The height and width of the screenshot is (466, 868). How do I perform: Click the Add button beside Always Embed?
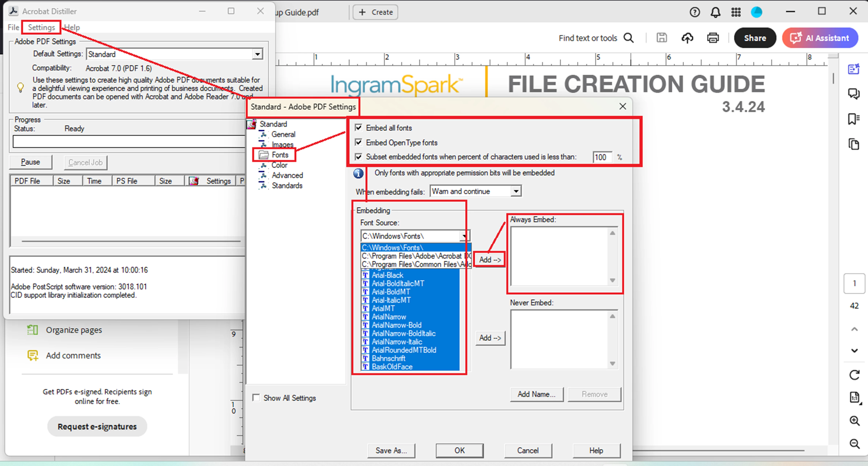(490, 260)
